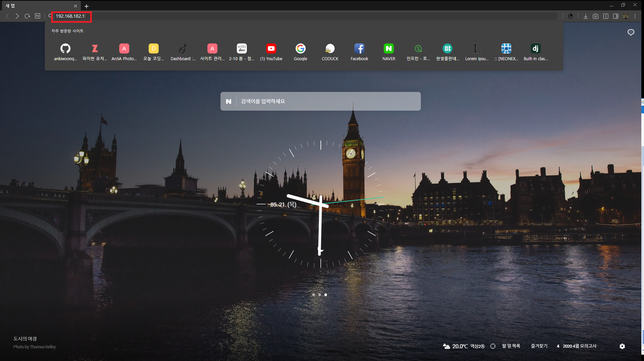This screenshot has width=644, height=361.
Task: Toggle the sidebar panel icon
Action: (616, 16)
